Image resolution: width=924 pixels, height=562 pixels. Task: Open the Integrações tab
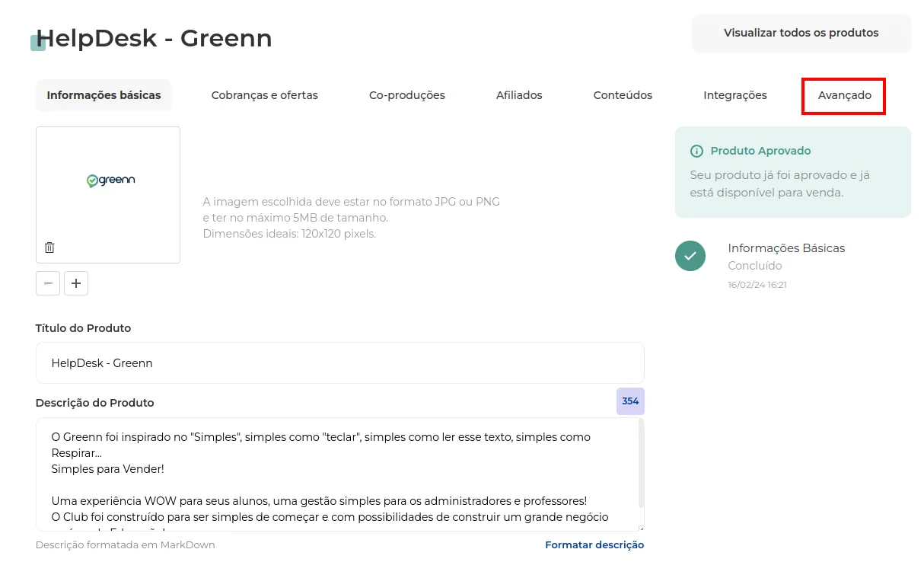tap(735, 95)
